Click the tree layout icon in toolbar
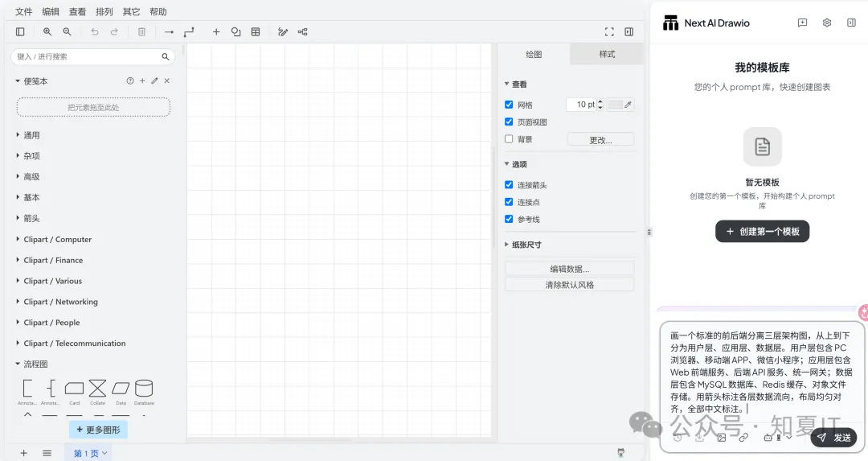Image resolution: width=868 pixels, height=461 pixels. [x=302, y=32]
